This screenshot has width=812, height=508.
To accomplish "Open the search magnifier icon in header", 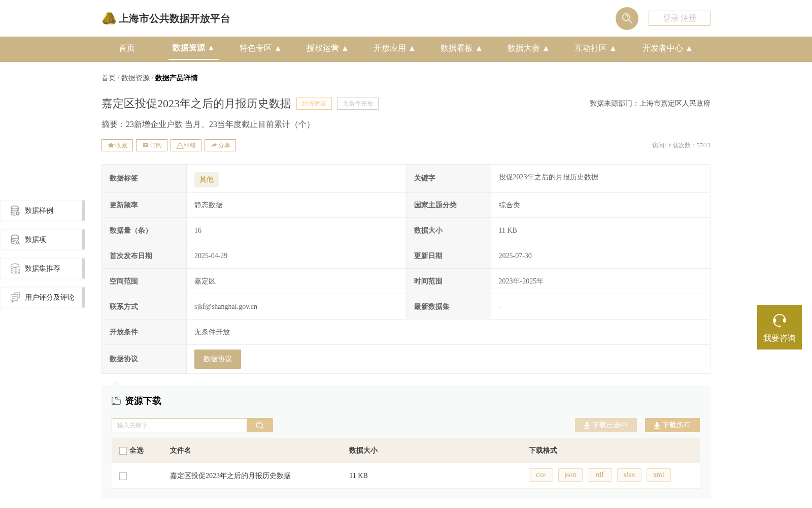I will [627, 18].
